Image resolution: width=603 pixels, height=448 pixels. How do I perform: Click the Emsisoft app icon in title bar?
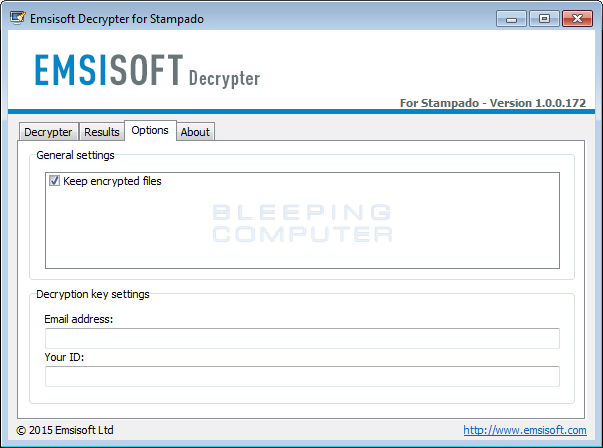coord(18,18)
